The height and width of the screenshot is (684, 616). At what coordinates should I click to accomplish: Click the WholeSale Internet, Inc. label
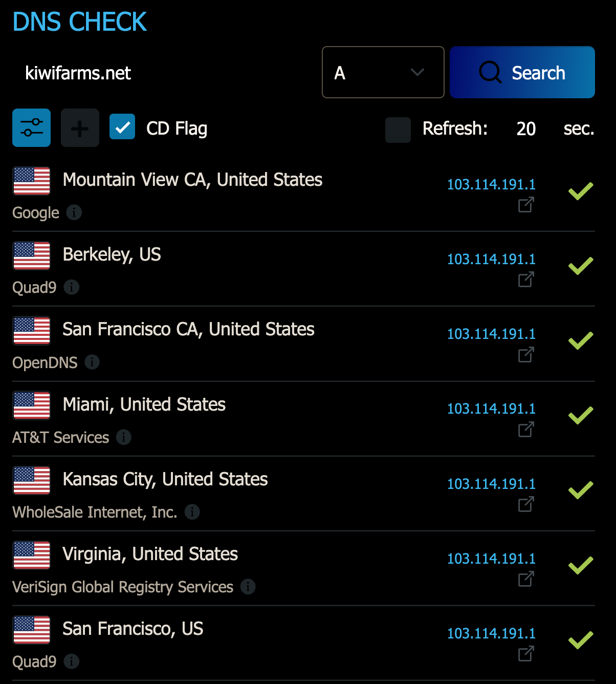pyautogui.click(x=95, y=512)
